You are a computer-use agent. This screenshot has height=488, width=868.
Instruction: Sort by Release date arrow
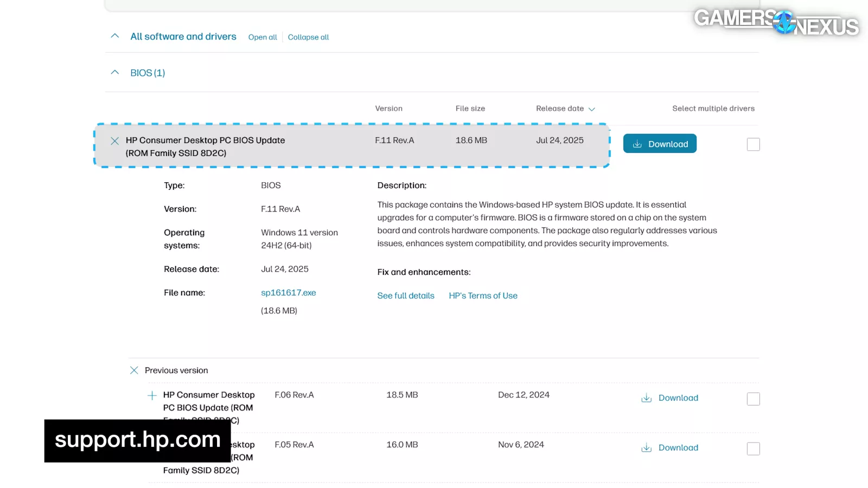[x=591, y=109]
